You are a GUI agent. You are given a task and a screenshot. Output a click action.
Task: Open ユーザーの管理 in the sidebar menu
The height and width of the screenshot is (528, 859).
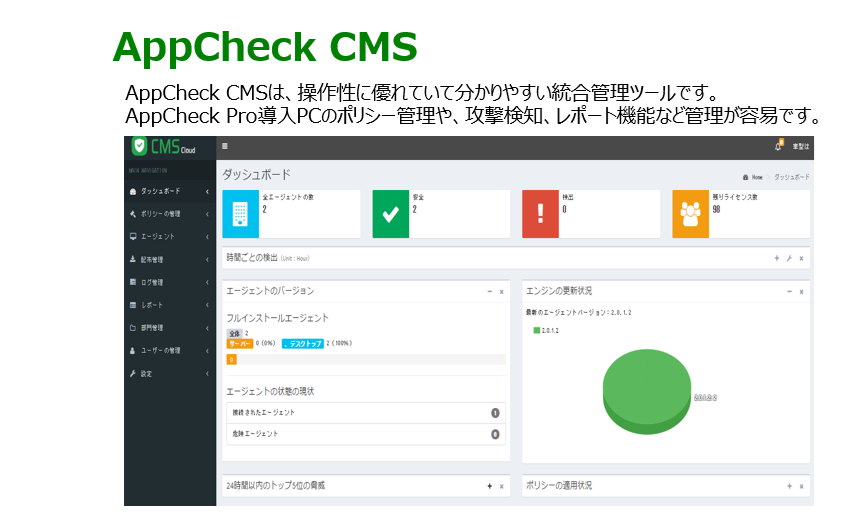pos(170,351)
